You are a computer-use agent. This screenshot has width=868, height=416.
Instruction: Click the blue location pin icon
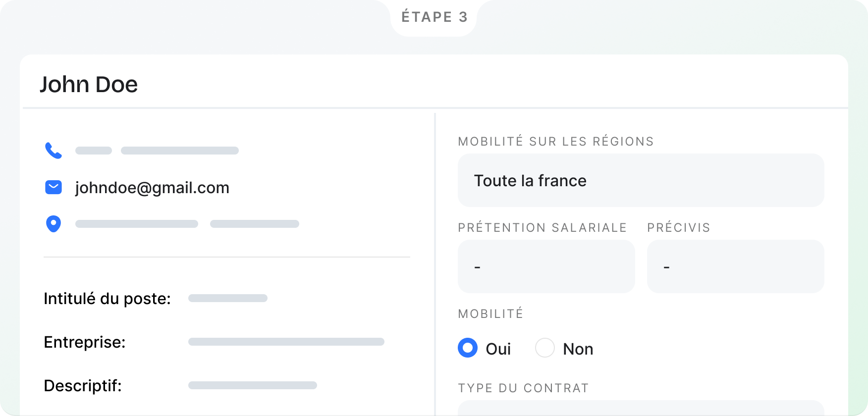click(x=54, y=224)
